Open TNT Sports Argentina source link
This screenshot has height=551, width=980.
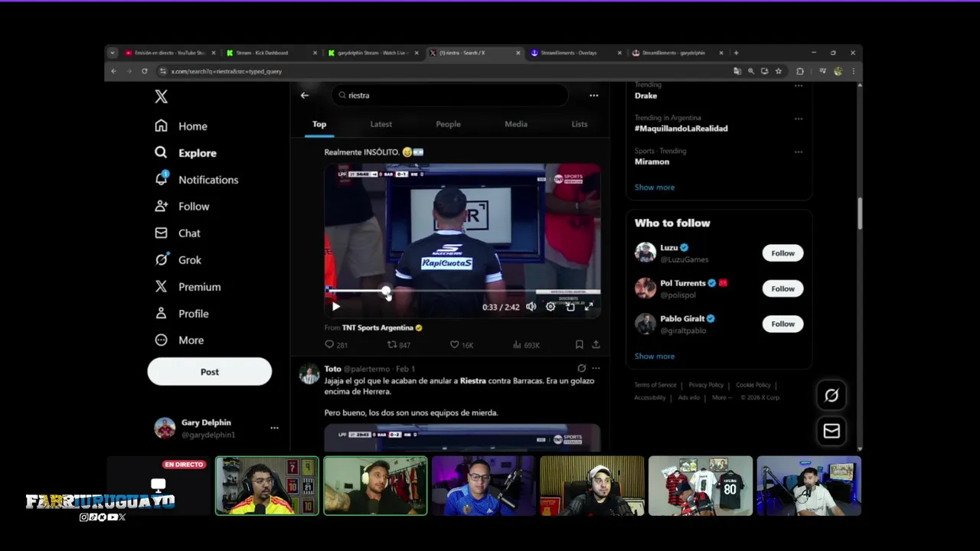pos(382,328)
